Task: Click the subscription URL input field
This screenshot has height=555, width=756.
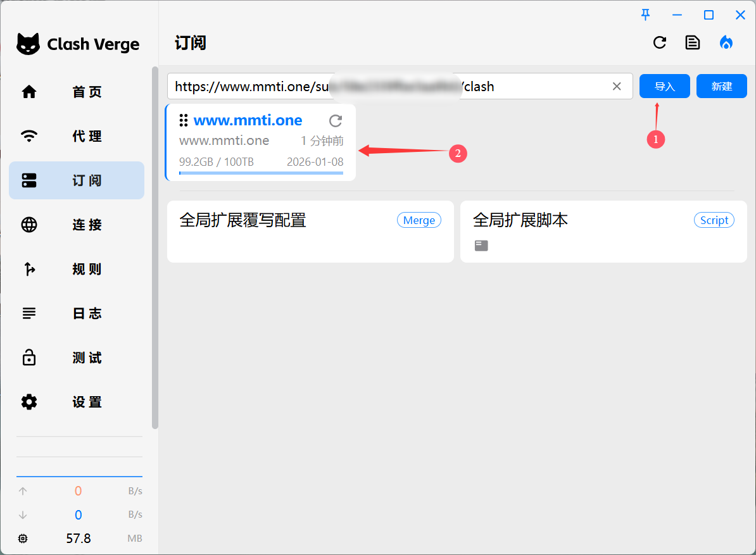Action: coord(253,87)
